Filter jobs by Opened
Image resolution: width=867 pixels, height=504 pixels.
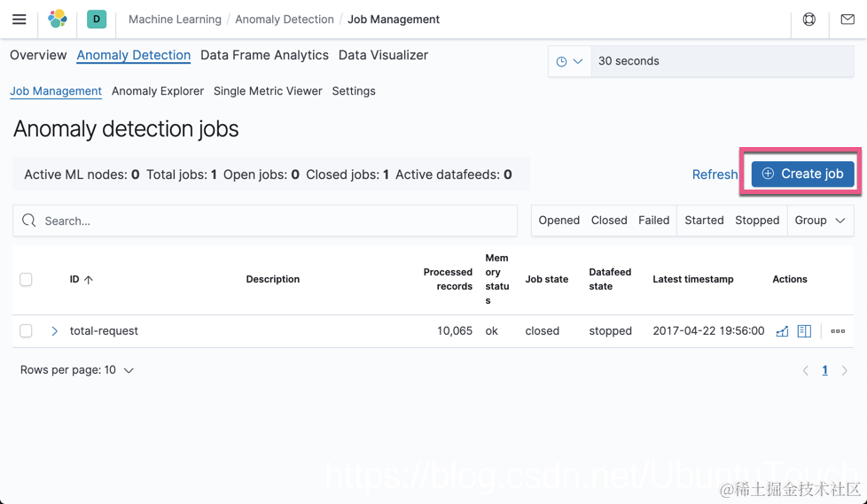[559, 221]
